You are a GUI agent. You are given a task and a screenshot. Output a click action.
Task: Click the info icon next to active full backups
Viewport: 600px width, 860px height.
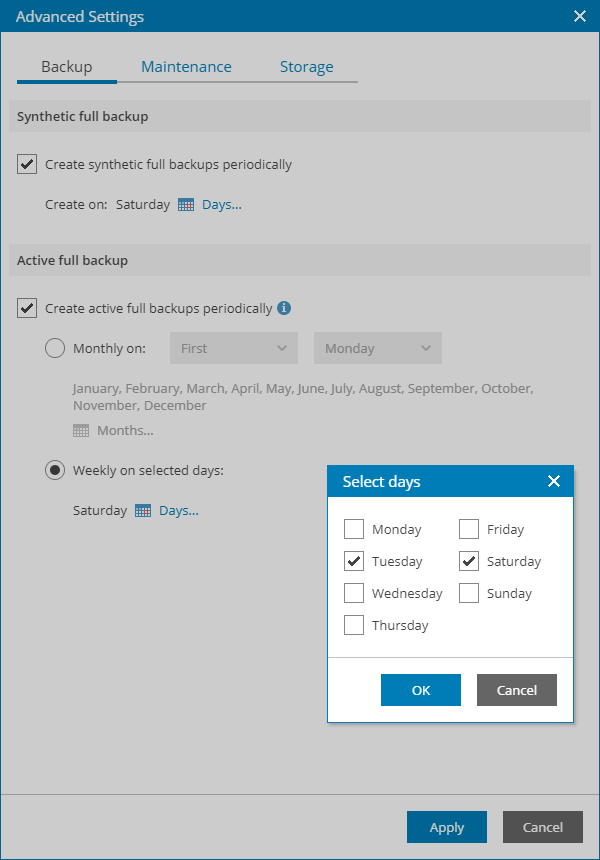coord(284,308)
